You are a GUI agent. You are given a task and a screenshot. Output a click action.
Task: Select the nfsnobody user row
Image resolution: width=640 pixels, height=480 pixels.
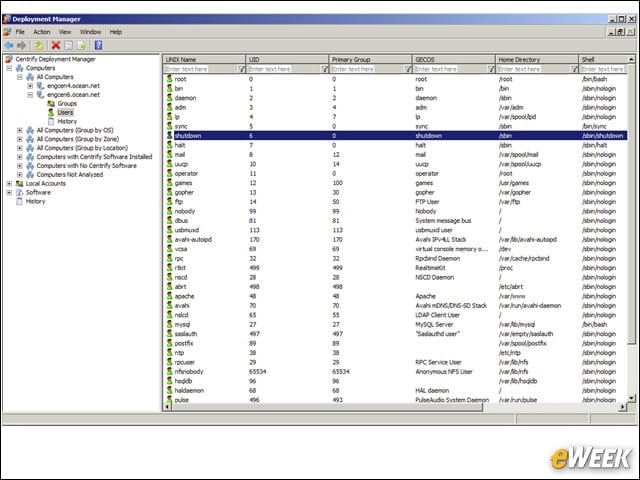pyautogui.click(x=395, y=371)
